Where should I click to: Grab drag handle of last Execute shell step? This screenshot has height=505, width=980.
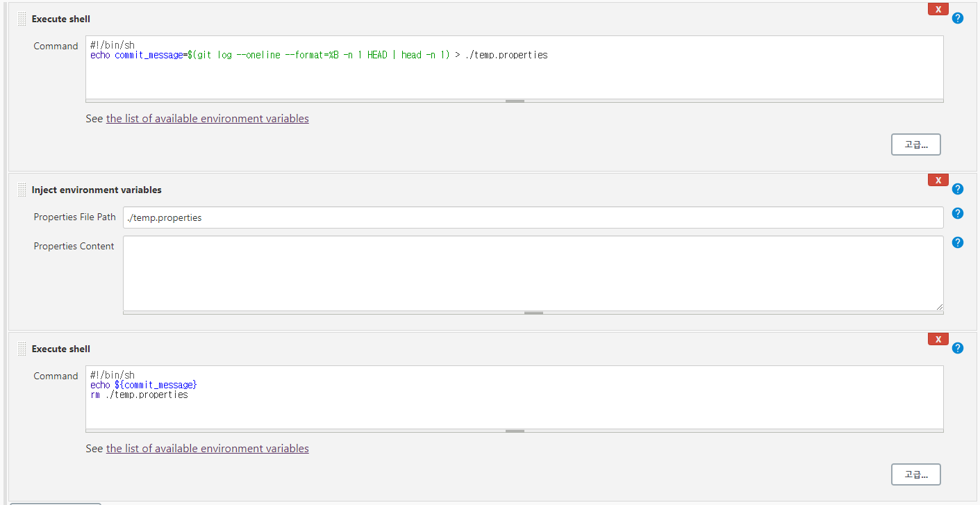22,349
